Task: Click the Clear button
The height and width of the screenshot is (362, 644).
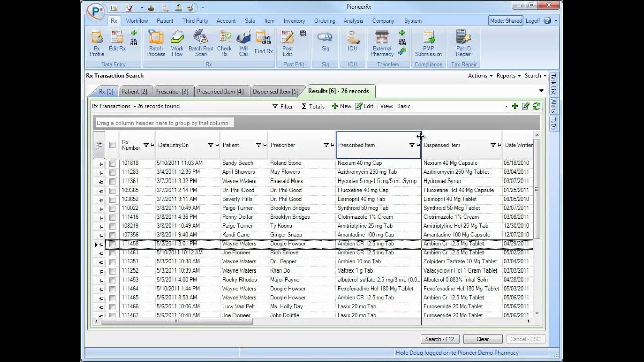Action: click(x=482, y=339)
